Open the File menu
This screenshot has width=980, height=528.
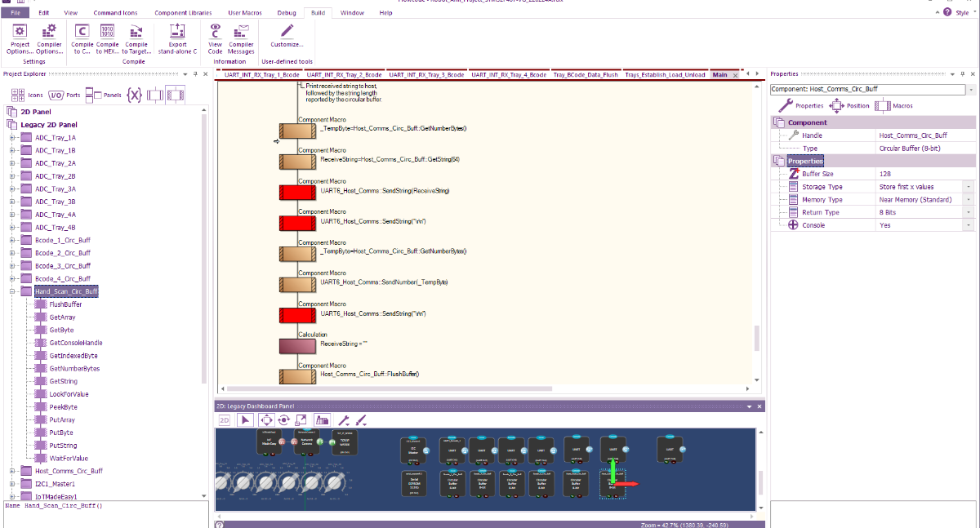[16, 13]
